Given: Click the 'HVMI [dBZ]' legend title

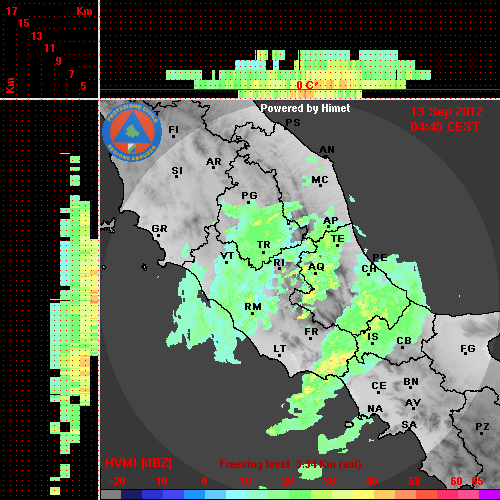Looking at the screenshot, I should click(138, 463).
